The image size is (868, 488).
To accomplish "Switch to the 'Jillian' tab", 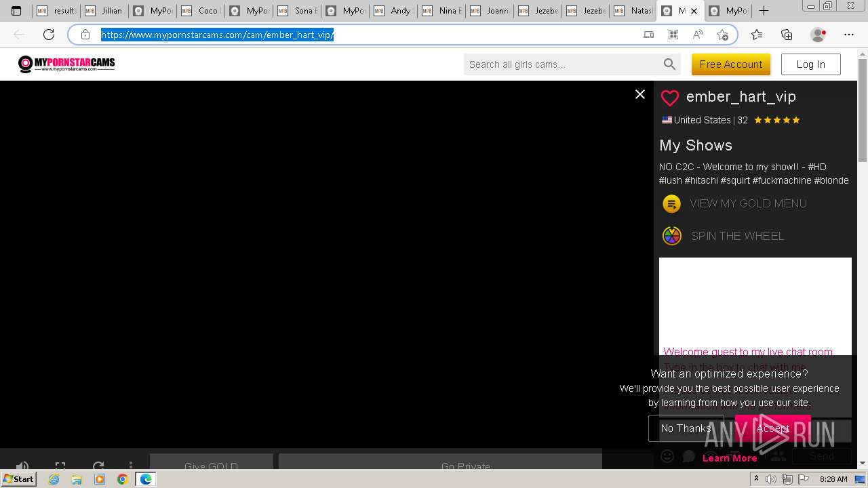I will tap(104, 11).
